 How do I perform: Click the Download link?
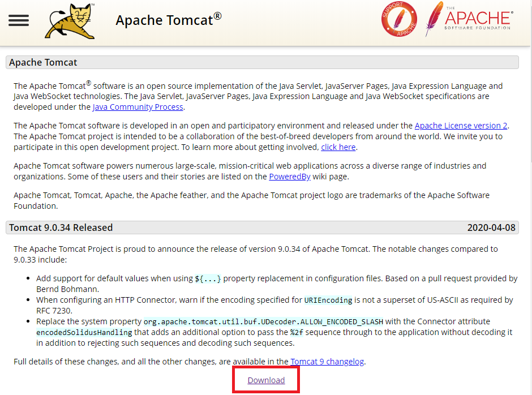click(266, 380)
